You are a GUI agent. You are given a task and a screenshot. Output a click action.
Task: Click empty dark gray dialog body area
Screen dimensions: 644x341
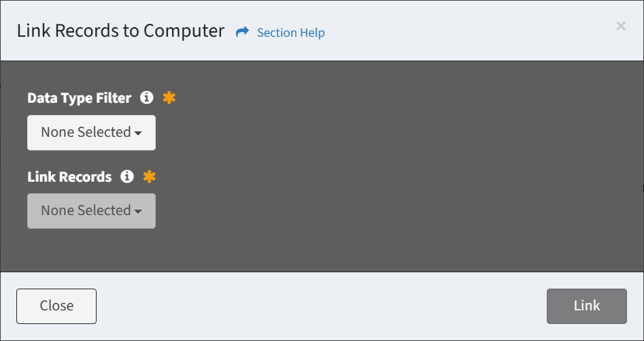pyautogui.click(x=408, y=170)
